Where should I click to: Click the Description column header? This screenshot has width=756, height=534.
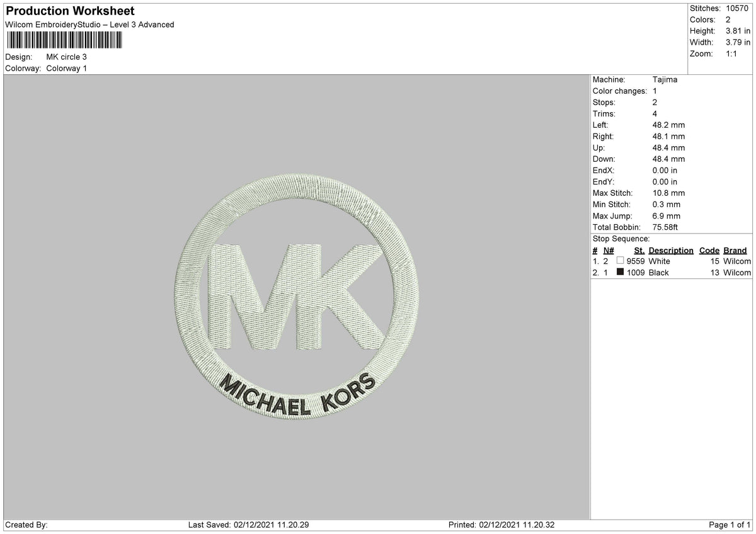coord(670,250)
